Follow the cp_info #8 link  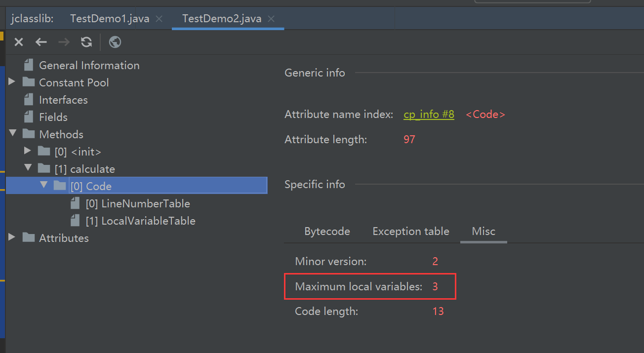click(x=429, y=115)
